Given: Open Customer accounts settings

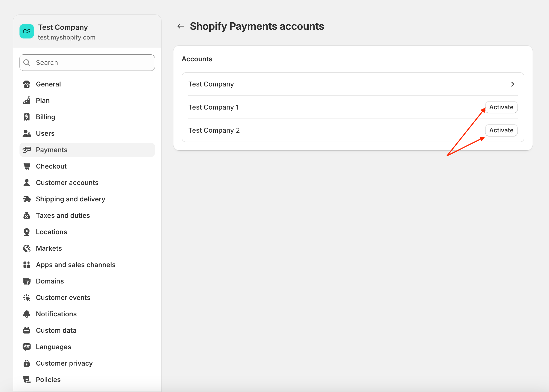Looking at the screenshot, I should click(87, 183).
